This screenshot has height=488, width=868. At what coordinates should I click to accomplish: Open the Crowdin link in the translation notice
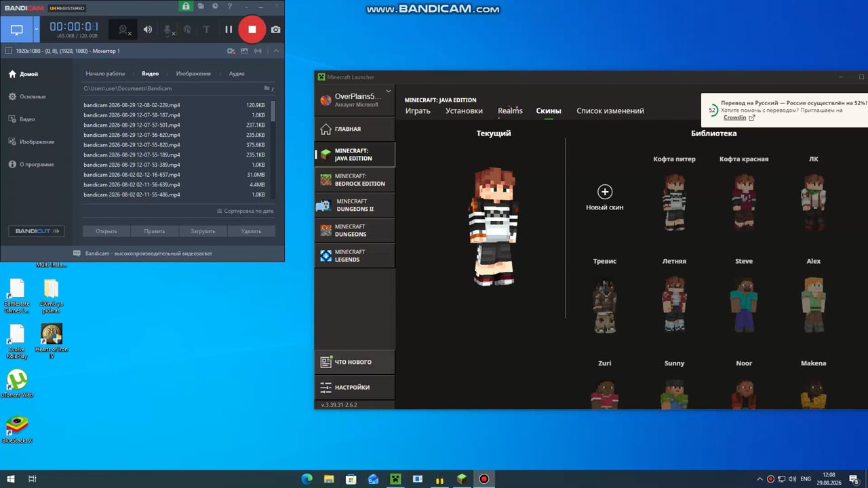(734, 117)
